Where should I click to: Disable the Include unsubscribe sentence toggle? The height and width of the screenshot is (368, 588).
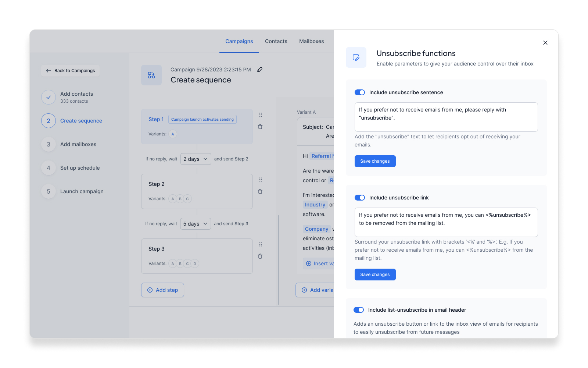click(x=360, y=92)
